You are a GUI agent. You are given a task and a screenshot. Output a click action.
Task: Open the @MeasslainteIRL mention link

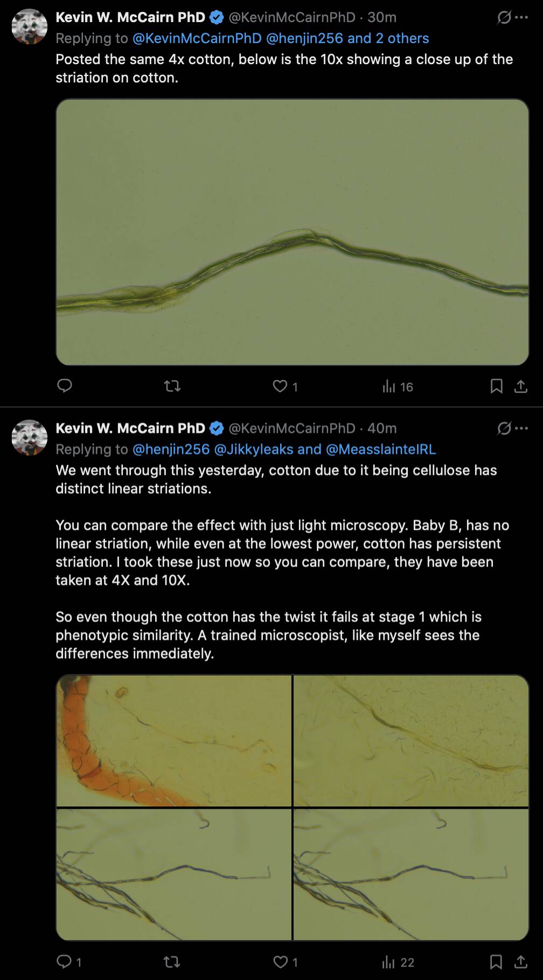click(x=381, y=449)
